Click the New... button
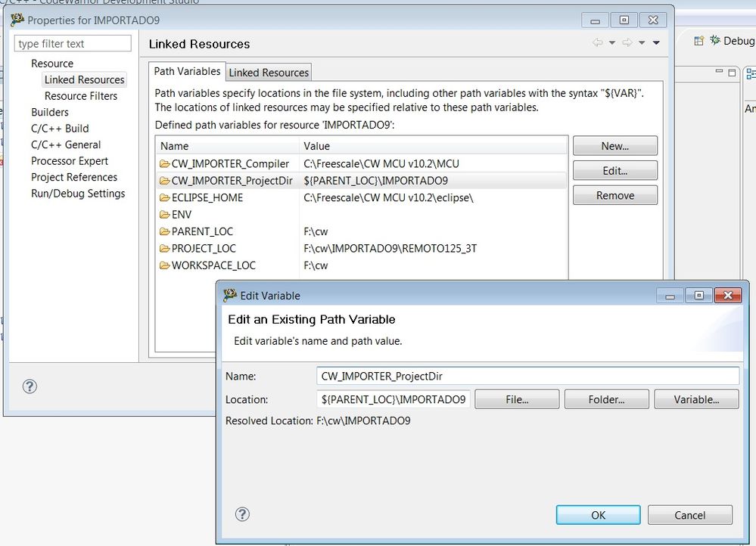The height and width of the screenshot is (546, 756). tap(614, 145)
